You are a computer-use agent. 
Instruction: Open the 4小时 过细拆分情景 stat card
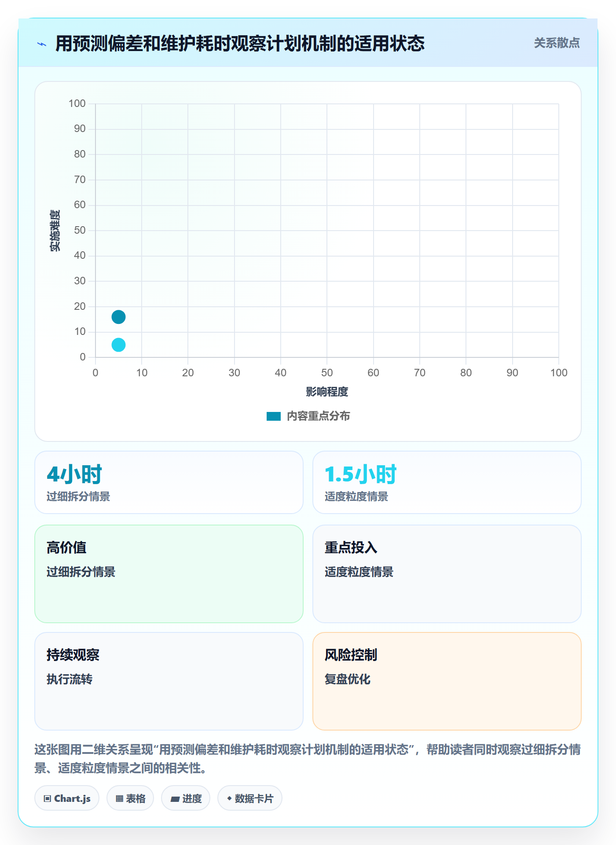pyautogui.click(x=169, y=482)
